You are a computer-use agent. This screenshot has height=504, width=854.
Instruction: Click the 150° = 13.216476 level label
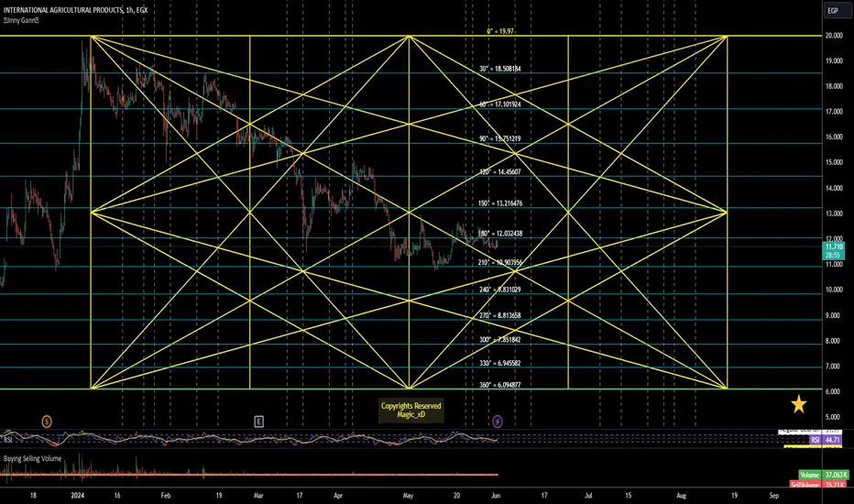pyautogui.click(x=500, y=203)
